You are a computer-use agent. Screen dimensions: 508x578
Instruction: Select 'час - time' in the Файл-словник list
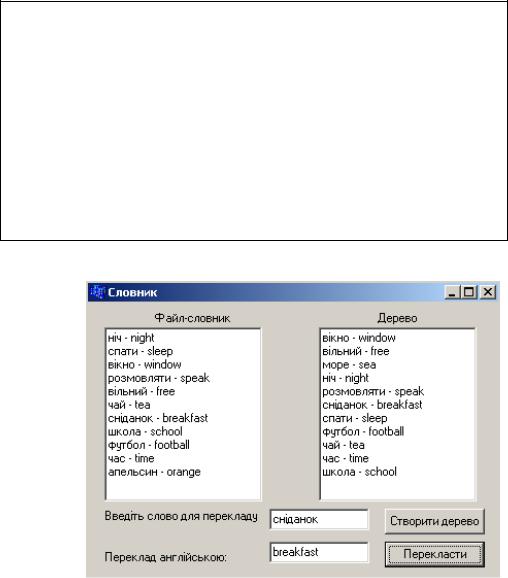131,459
